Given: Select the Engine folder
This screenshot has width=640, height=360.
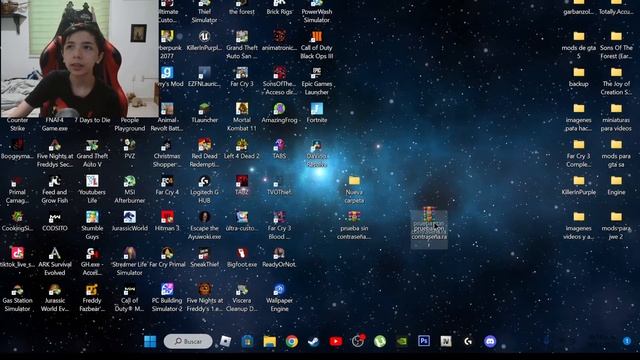Looking at the screenshot, I should (x=616, y=185).
